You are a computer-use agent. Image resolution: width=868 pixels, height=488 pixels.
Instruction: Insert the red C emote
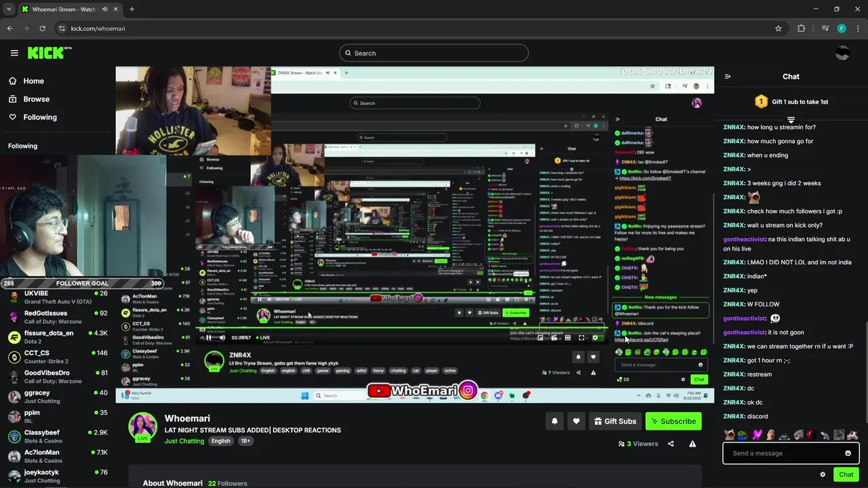pyautogui.click(x=812, y=435)
